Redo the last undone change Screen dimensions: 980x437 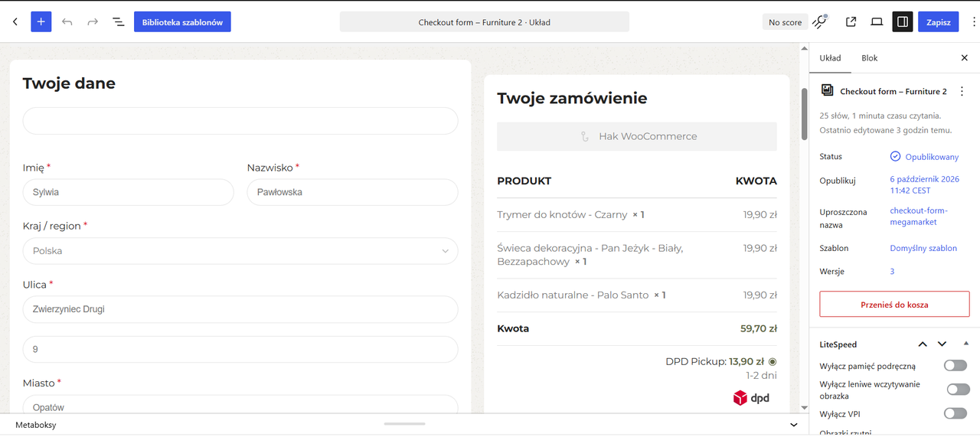93,22
